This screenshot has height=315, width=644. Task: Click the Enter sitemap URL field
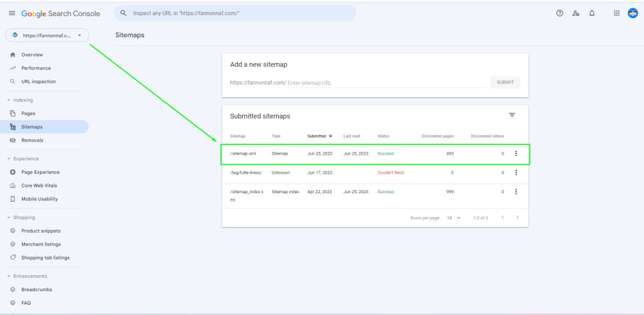click(x=384, y=83)
